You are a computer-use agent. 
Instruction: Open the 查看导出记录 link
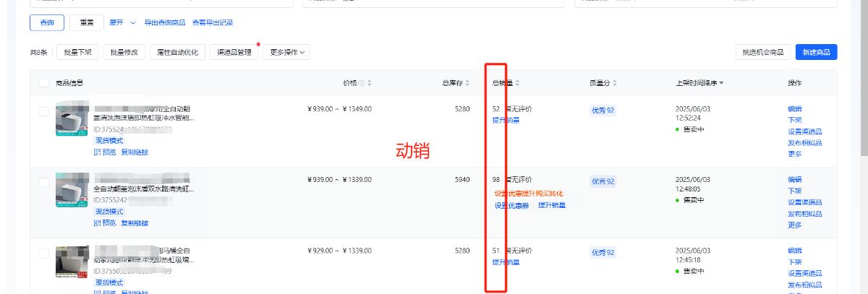click(213, 23)
